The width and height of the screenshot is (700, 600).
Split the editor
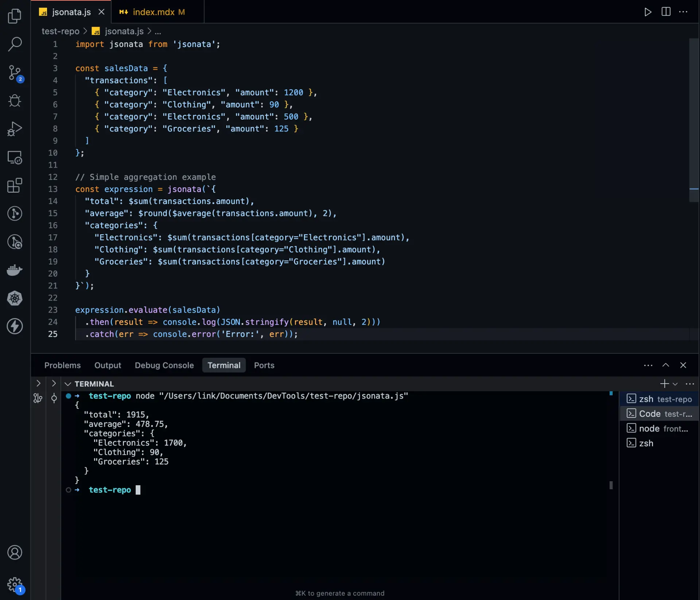665,12
